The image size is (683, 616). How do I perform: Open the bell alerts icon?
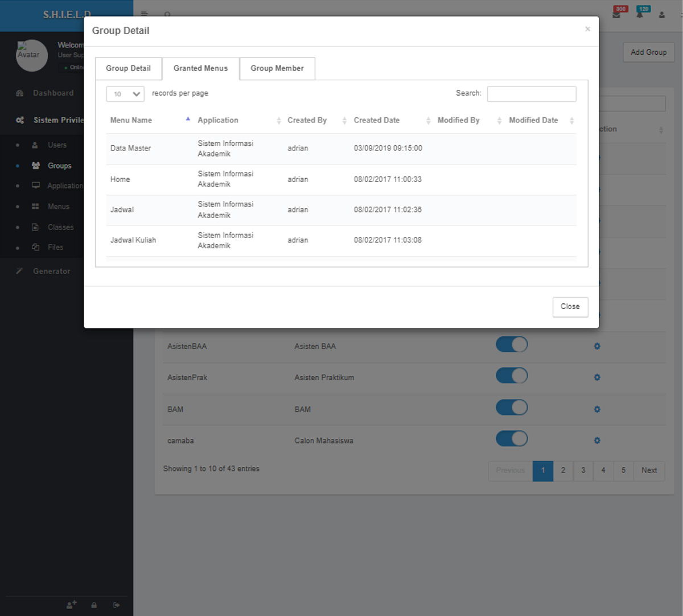click(640, 14)
